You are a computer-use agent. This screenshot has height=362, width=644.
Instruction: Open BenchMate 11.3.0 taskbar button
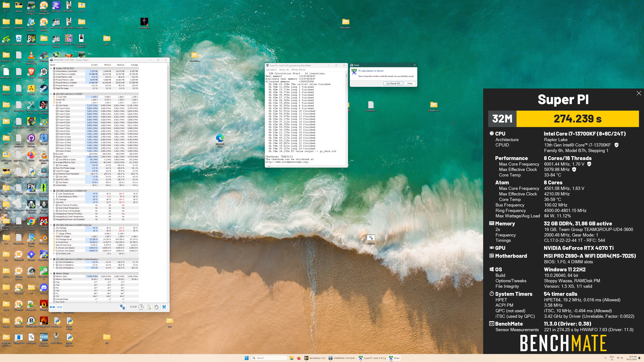tap(315, 358)
